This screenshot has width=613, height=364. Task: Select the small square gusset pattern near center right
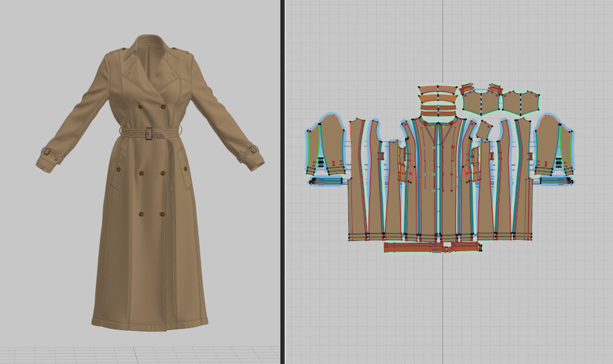[x=483, y=130]
